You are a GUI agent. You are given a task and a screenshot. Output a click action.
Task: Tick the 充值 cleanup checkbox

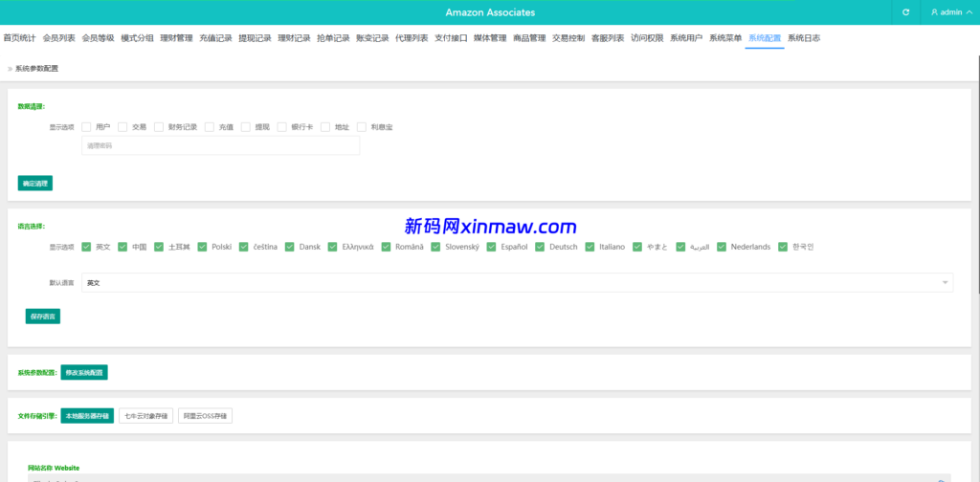(x=210, y=127)
